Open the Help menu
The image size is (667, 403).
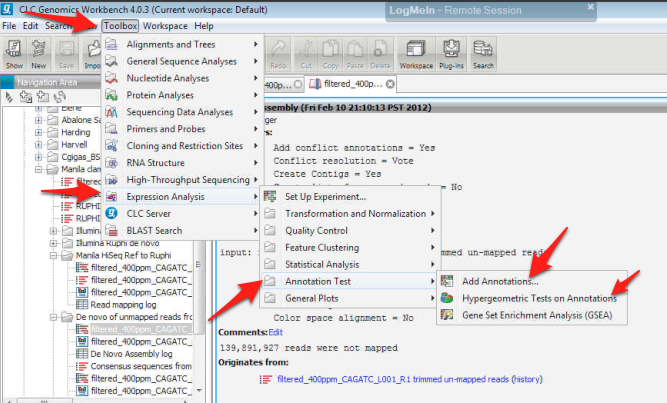coord(204,25)
